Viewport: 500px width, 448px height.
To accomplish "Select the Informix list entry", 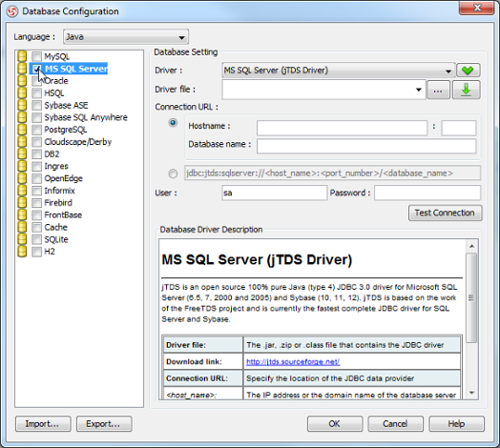I will [59, 191].
